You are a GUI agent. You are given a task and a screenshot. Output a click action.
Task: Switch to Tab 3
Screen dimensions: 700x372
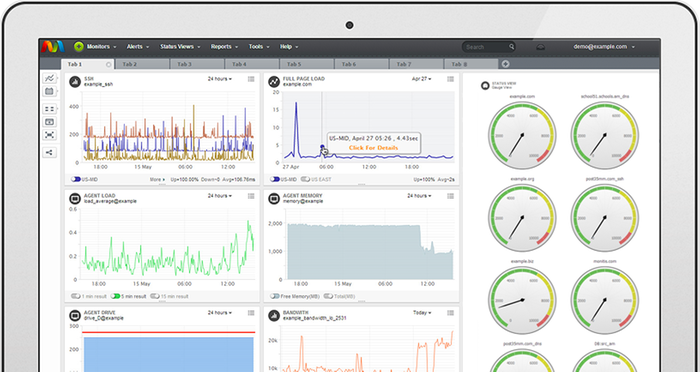pos(184,64)
